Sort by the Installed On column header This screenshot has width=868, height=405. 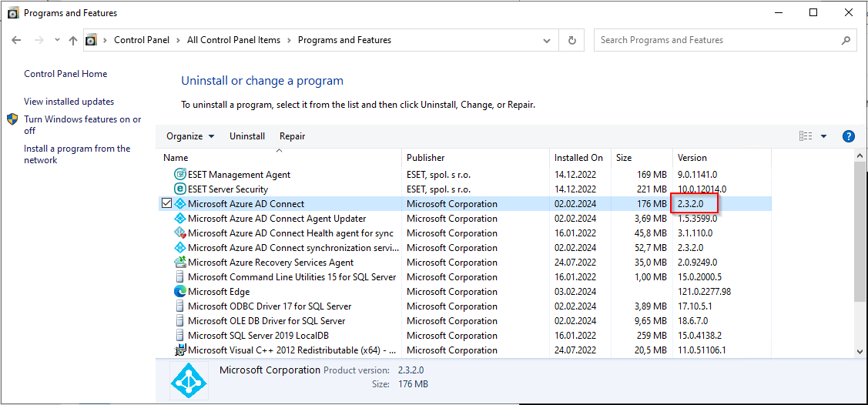580,158
